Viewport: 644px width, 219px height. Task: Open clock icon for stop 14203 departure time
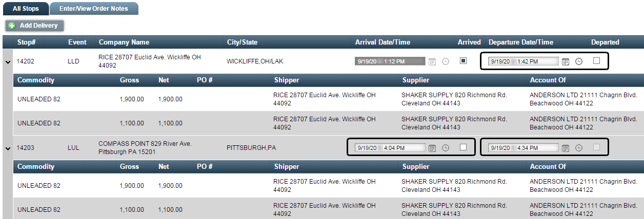tap(579, 148)
